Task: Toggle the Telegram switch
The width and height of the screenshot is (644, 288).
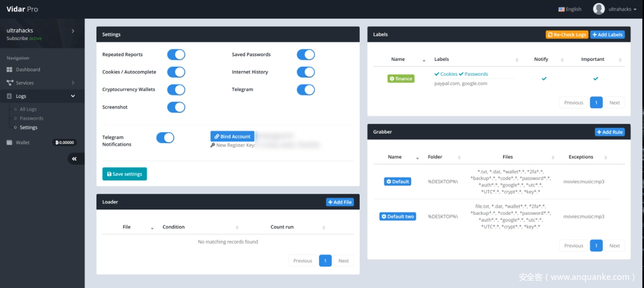Action: [306, 90]
